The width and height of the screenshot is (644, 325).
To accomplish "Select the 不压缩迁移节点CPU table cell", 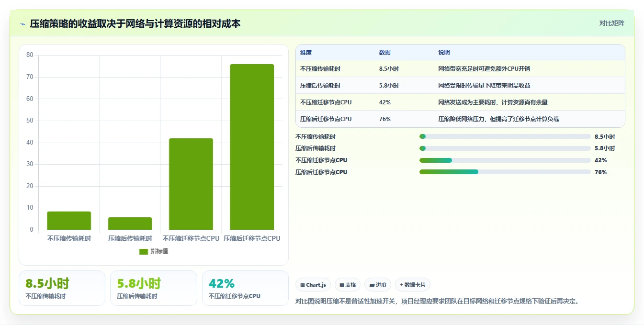I will pos(326,102).
